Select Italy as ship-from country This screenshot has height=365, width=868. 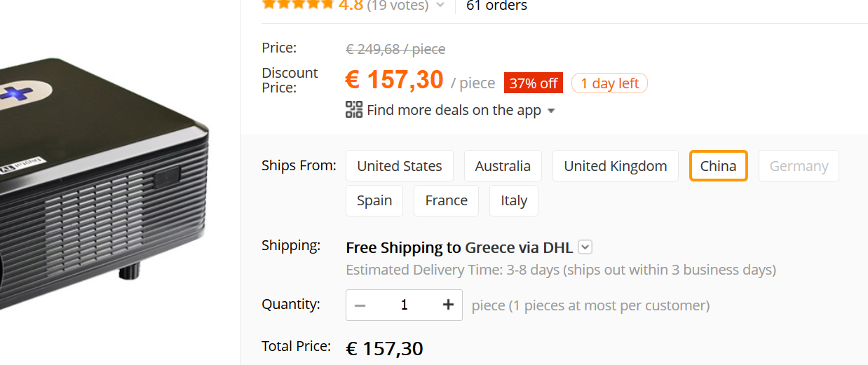coord(514,200)
